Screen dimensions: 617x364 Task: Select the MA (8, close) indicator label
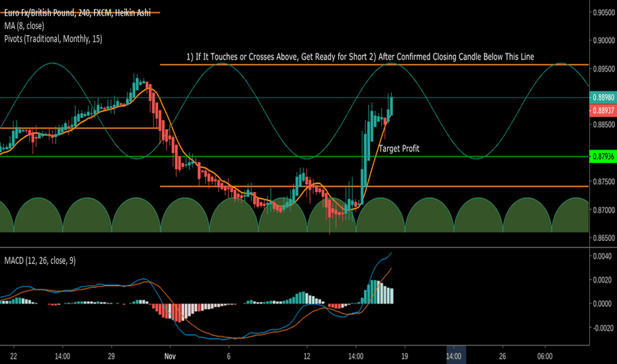click(24, 26)
